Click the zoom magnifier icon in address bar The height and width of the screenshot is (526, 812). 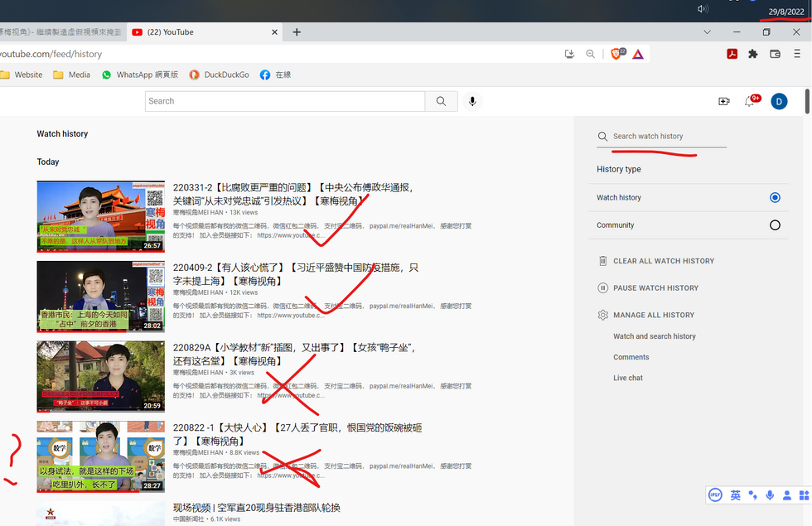click(590, 54)
